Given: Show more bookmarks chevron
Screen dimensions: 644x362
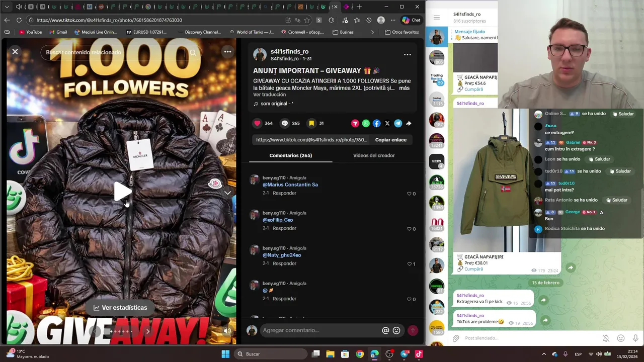Looking at the screenshot, I should 372,32.
